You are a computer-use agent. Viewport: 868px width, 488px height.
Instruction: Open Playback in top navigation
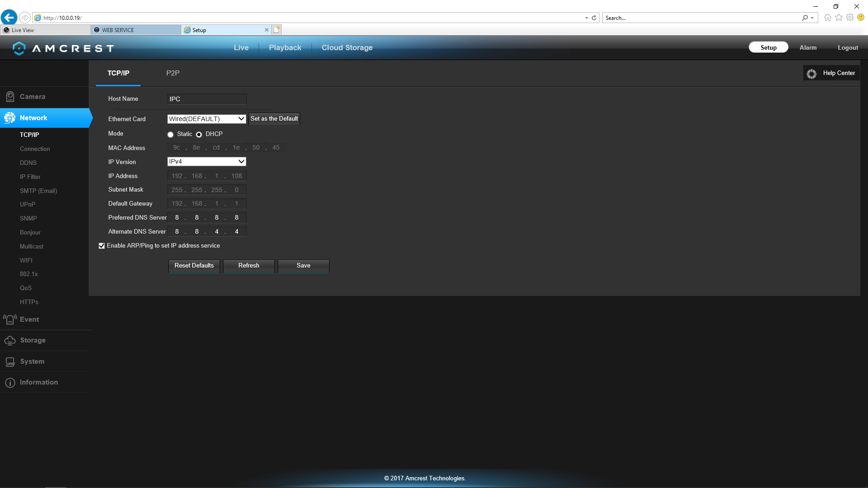[x=285, y=48]
